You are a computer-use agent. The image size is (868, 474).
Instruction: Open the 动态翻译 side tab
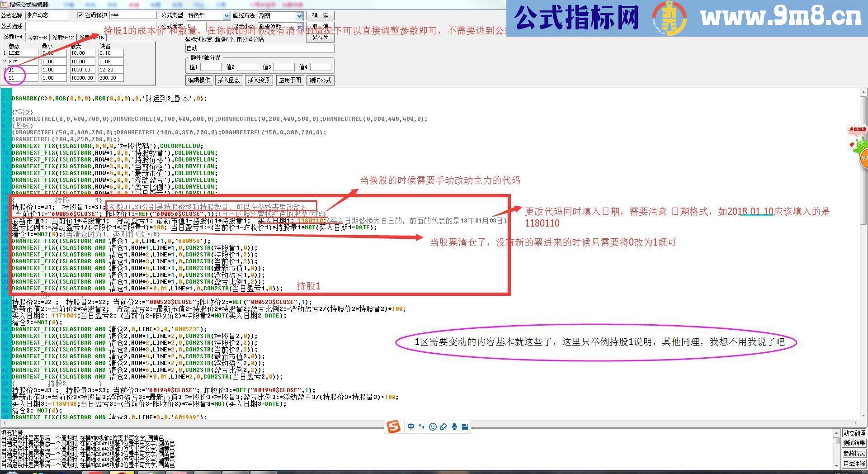pyautogui.click(x=854, y=433)
